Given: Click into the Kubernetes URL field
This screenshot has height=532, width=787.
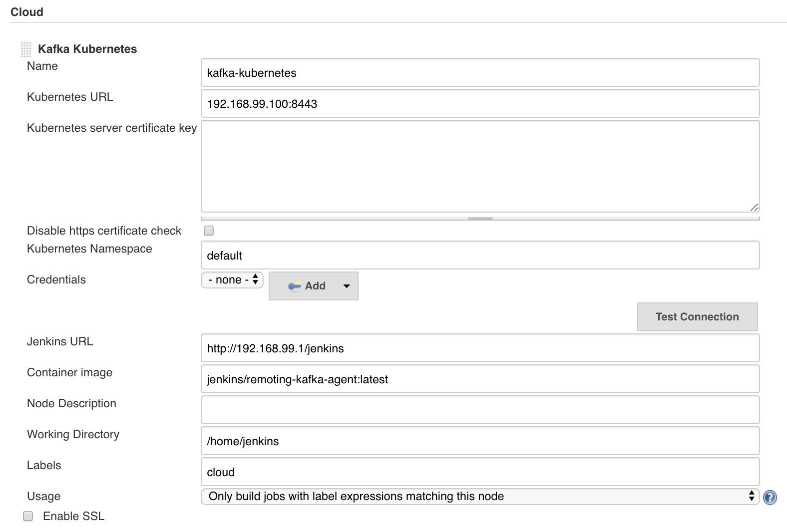Looking at the screenshot, I should 480,104.
